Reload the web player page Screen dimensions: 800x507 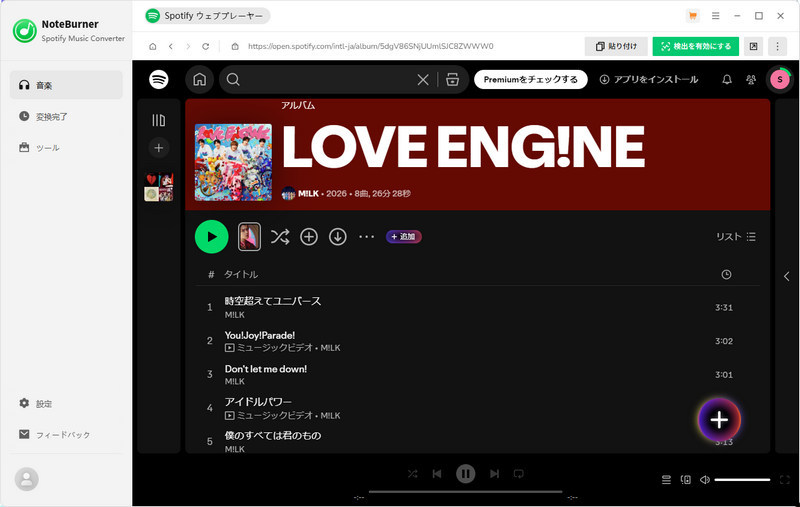tap(206, 46)
